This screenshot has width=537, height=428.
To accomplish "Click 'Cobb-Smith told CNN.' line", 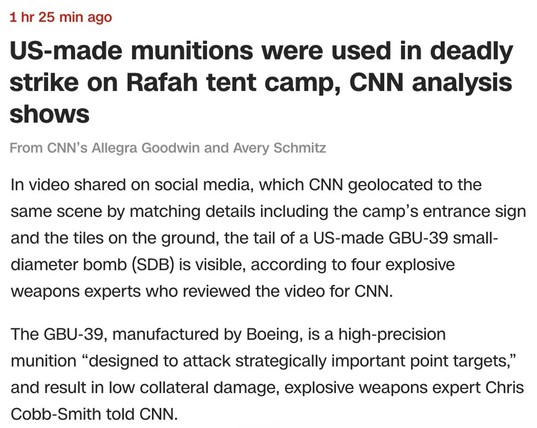I will tap(94, 414).
